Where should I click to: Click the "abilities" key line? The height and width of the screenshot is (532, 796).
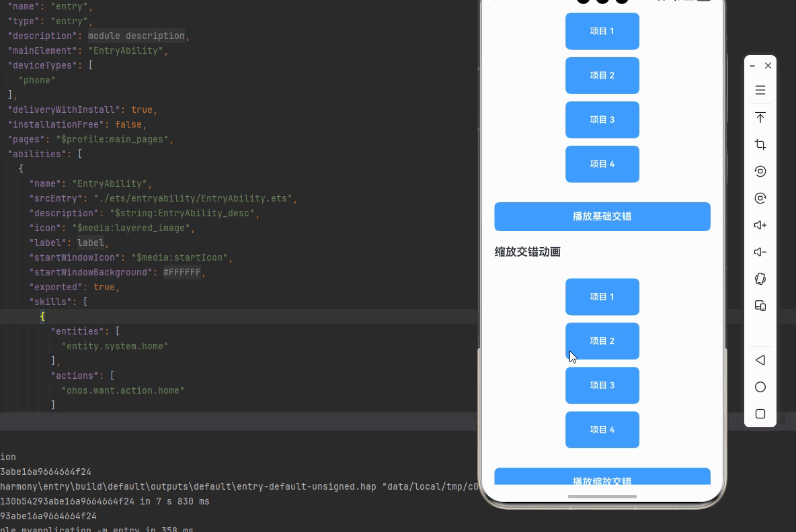[44, 154]
